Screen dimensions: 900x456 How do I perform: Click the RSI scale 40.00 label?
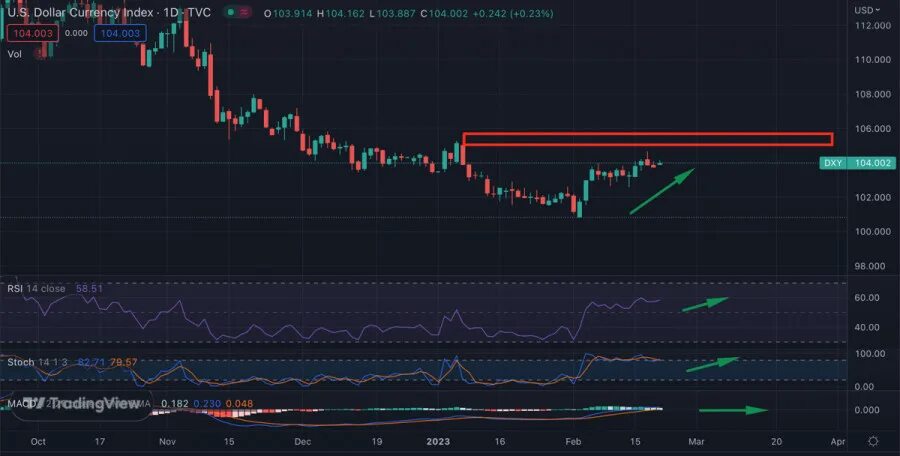coord(867,327)
